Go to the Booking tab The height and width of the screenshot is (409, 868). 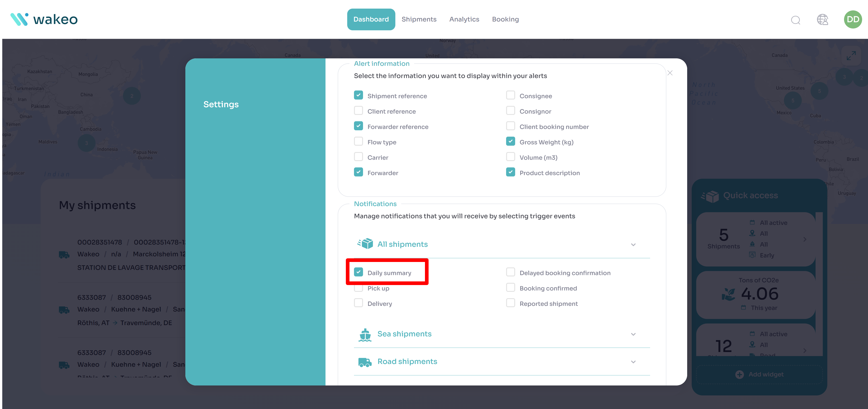point(505,19)
